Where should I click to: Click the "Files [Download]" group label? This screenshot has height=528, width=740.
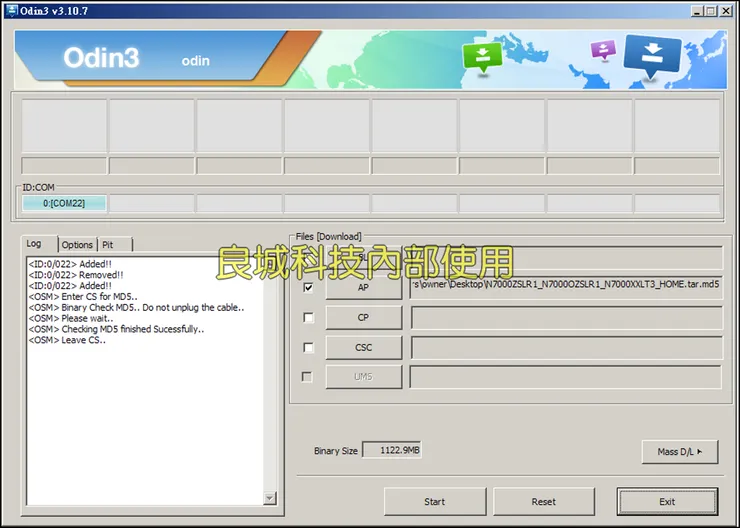328,236
